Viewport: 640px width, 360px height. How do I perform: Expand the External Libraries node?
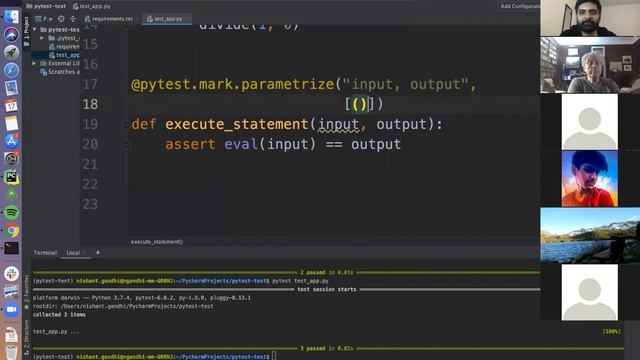point(34,63)
